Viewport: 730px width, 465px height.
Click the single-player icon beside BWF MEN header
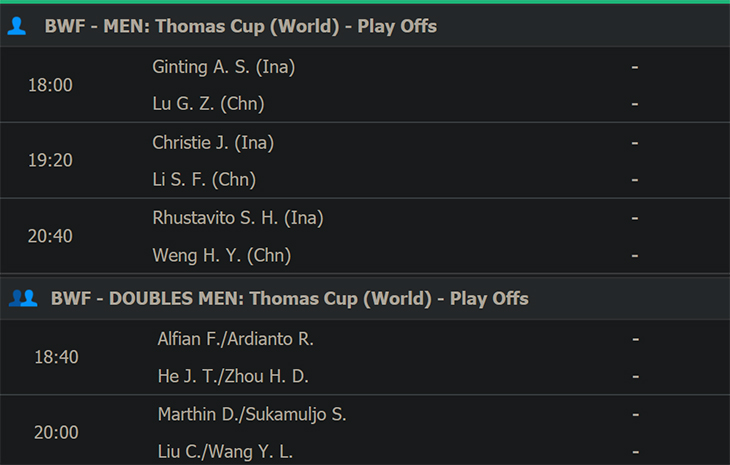click(x=17, y=26)
